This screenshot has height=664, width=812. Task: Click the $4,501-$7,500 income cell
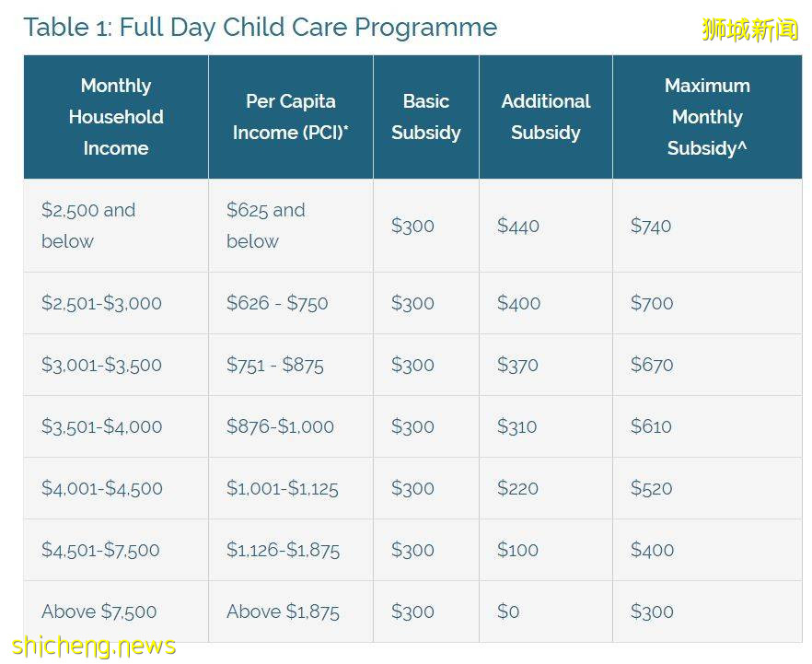pos(100,550)
